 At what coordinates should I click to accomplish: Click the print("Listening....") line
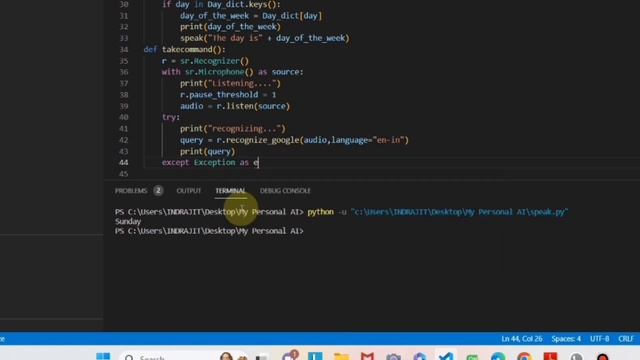(230, 83)
